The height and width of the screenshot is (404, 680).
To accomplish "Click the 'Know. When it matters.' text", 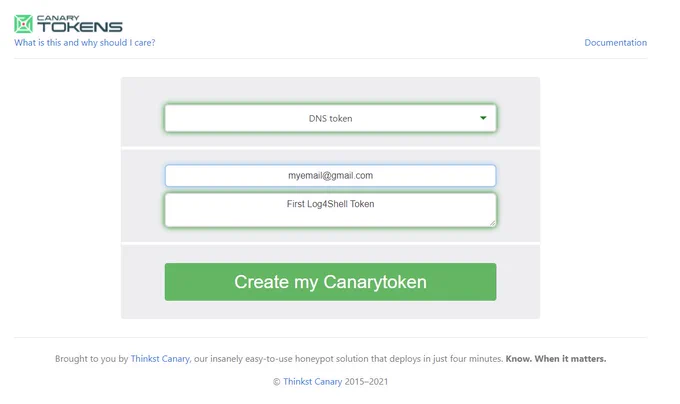I will 556,359.
